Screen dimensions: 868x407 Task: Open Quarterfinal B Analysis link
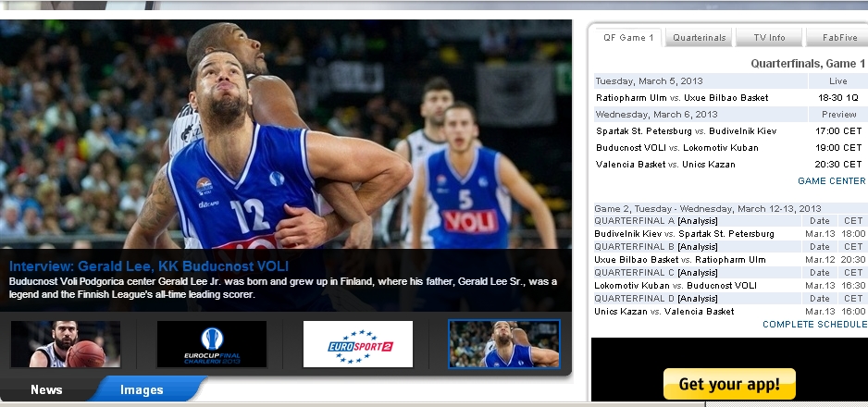698,247
